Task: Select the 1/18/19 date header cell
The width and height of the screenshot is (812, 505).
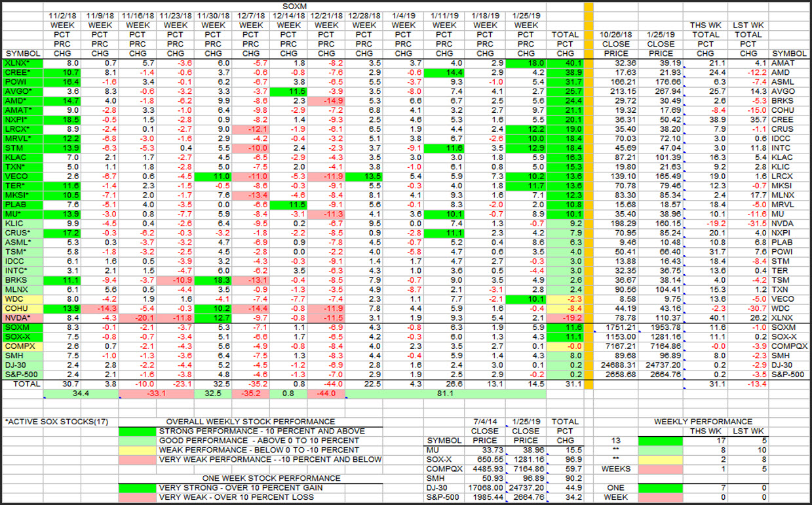Action: [x=484, y=15]
